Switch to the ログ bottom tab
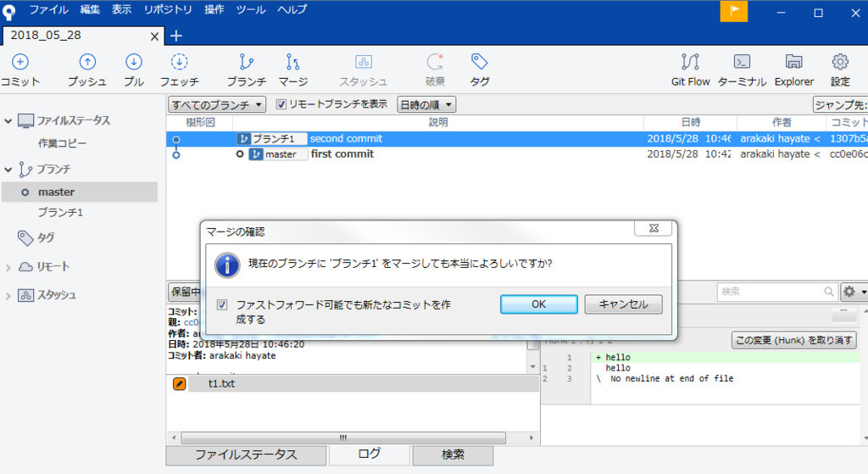The width and height of the screenshot is (868, 474). 369,454
